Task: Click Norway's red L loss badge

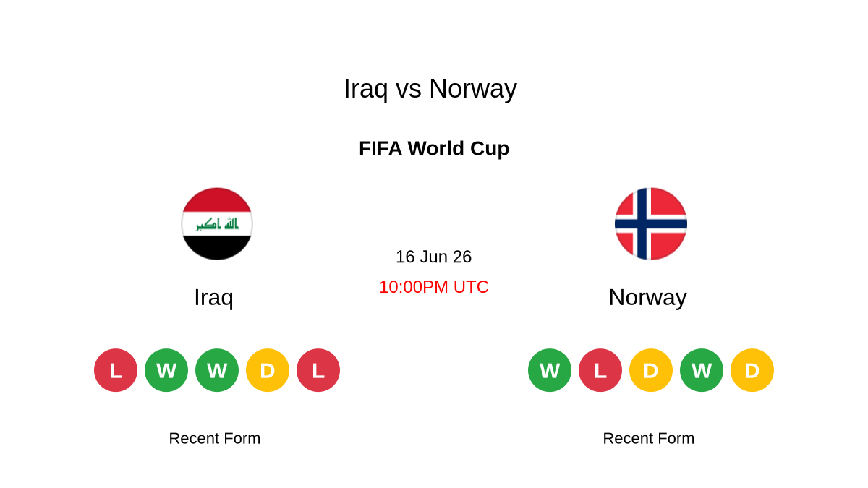Action: [x=600, y=370]
